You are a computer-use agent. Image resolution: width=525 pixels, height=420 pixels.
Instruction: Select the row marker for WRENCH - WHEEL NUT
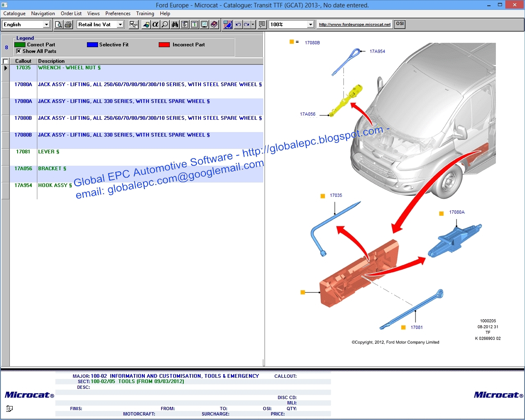[x=5, y=68]
